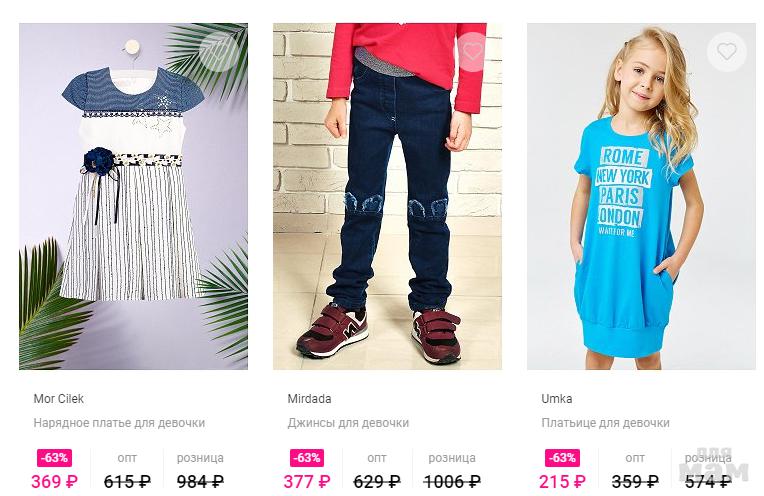Screen dimensions: 764x496
Task: Click the -63% badge under Umka dress
Action: pyautogui.click(x=562, y=458)
